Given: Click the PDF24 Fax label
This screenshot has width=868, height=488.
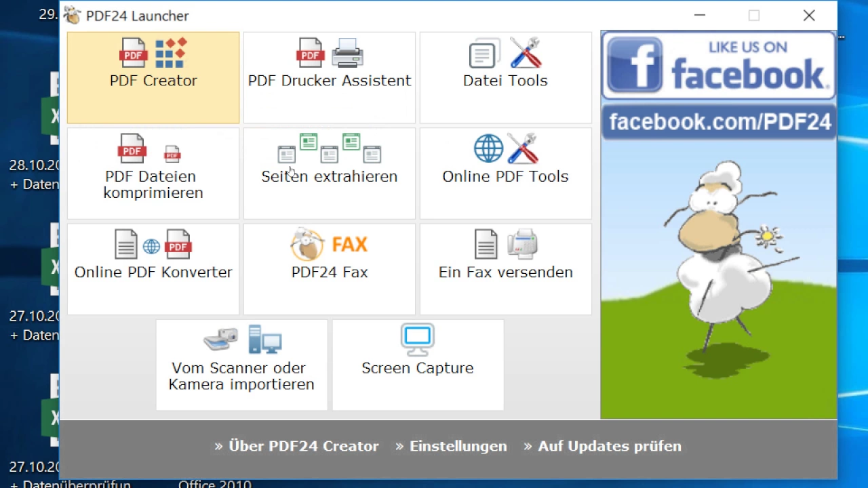Looking at the screenshot, I should click(330, 272).
